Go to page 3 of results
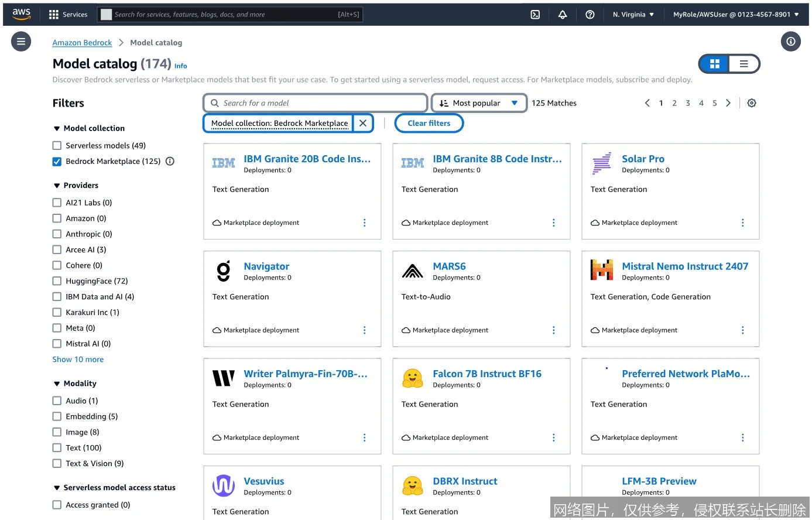The width and height of the screenshot is (812, 520). [688, 103]
